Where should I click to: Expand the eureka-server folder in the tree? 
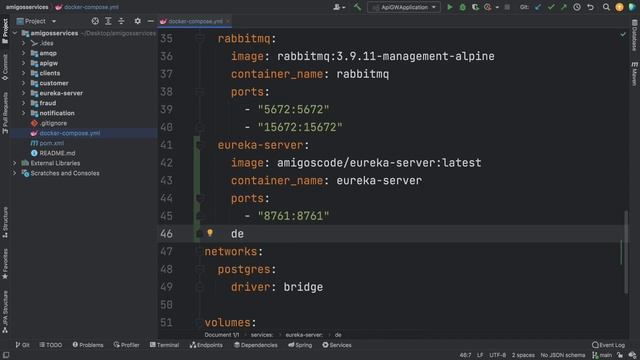point(23,93)
